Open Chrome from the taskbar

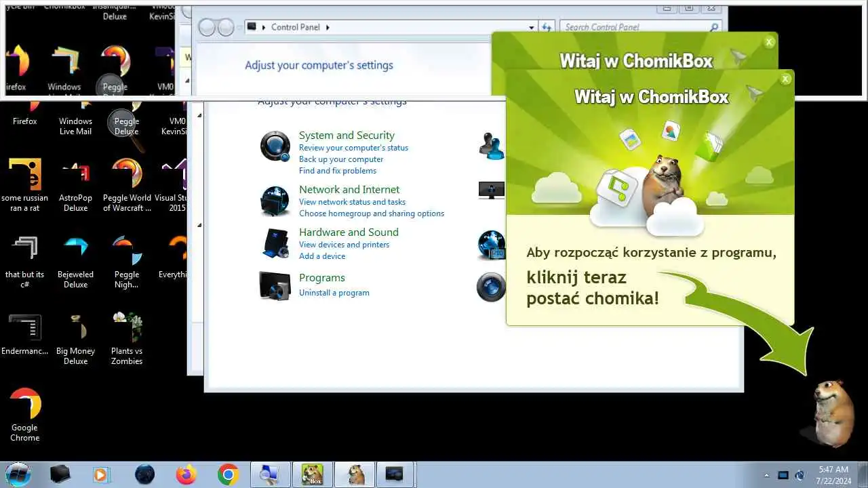pyautogui.click(x=228, y=474)
